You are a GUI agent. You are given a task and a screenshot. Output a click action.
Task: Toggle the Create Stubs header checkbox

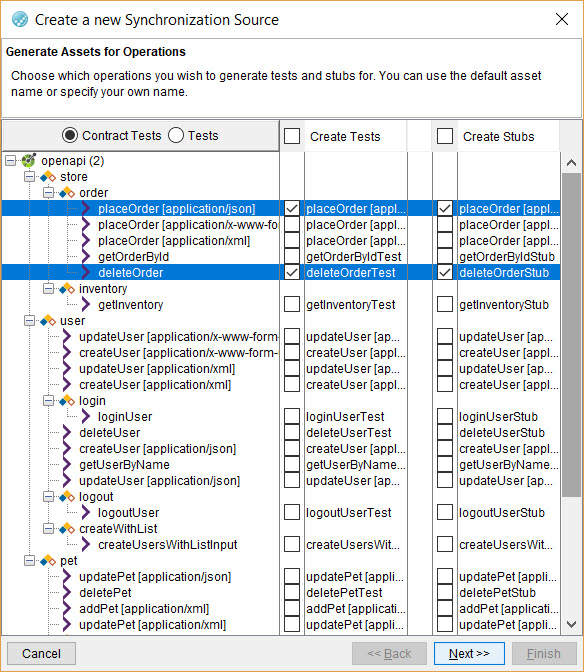pyautogui.click(x=445, y=136)
